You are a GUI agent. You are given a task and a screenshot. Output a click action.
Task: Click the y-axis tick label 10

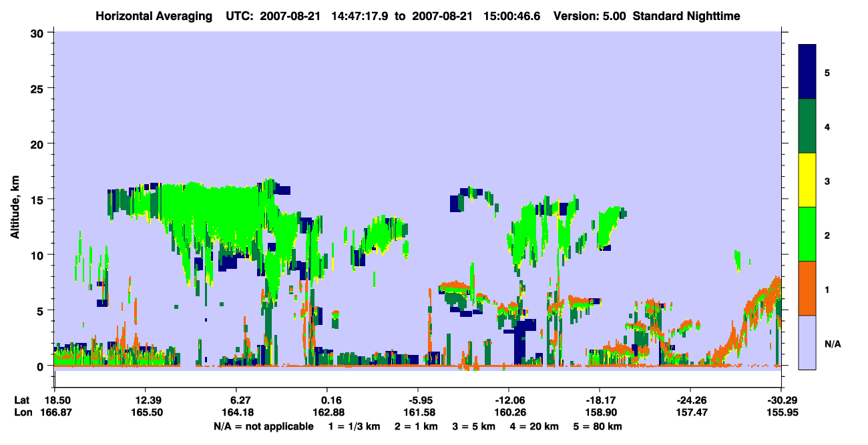(x=39, y=255)
